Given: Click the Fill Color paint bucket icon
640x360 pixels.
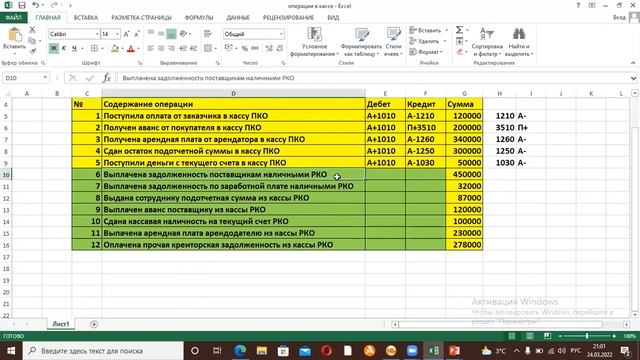Looking at the screenshot, I should coord(115,49).
